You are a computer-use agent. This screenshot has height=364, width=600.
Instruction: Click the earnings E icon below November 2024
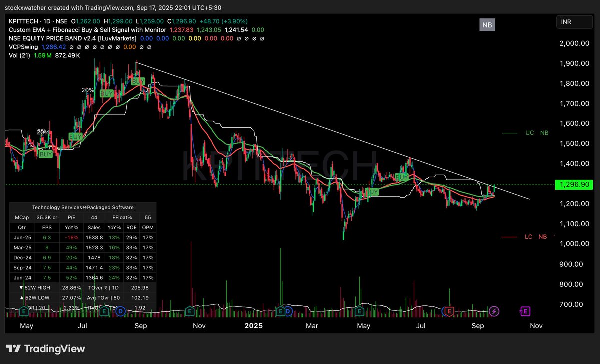click(x=190, y=311)
